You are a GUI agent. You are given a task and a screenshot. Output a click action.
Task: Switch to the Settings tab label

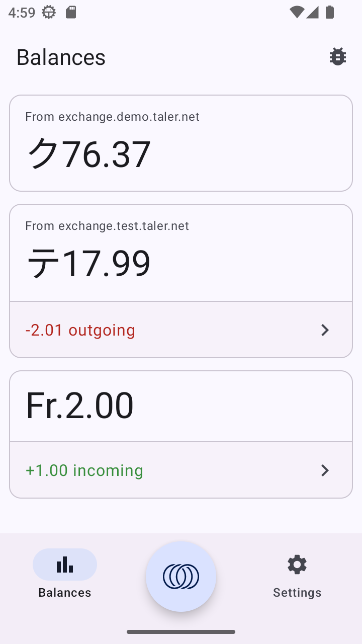coord(297,592)
